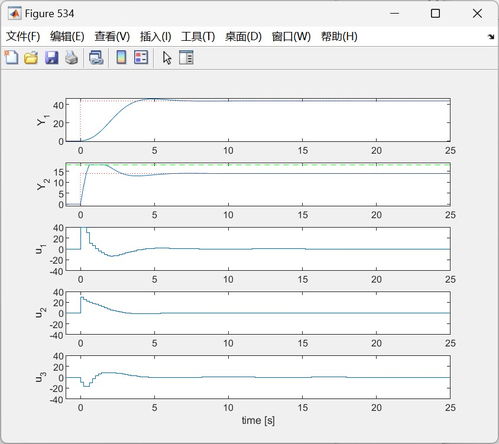Open the 查看(V) menu

click(x=112, y=36)
